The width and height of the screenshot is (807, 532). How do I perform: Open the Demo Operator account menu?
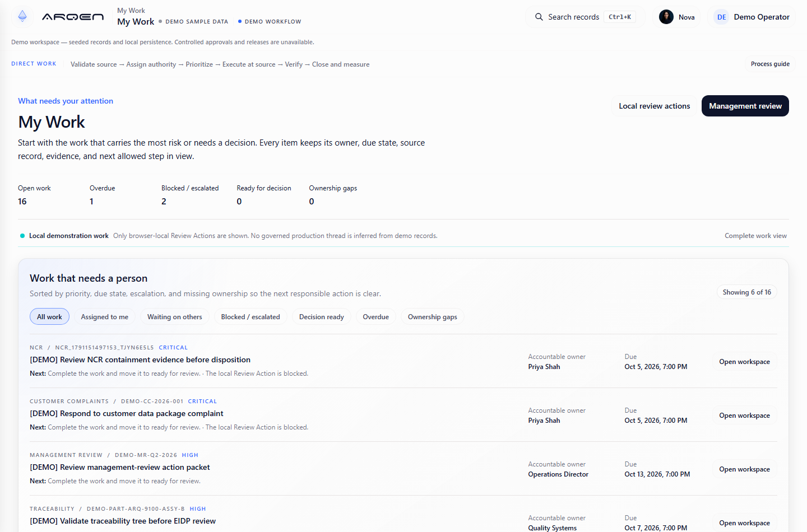point(752,17)
